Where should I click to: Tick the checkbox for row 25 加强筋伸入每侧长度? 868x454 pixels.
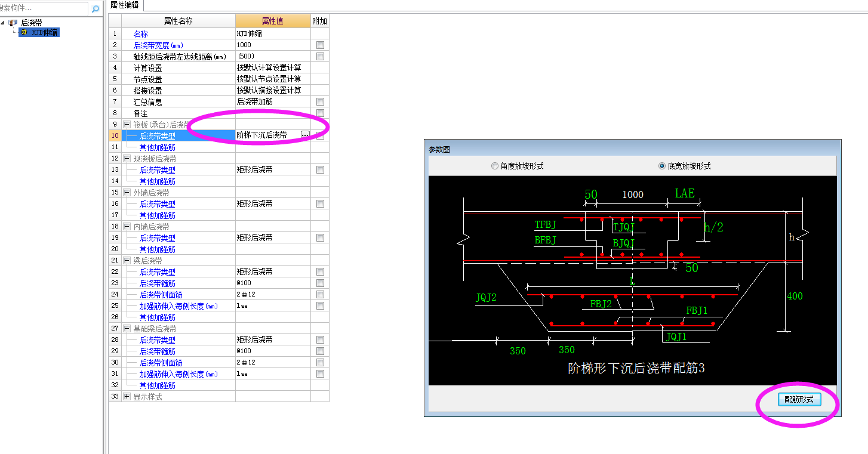[321, 305]
